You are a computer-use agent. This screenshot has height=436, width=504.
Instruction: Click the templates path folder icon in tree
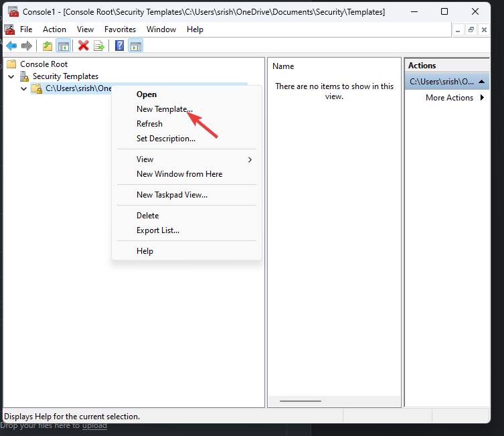[x=37, y=88]
